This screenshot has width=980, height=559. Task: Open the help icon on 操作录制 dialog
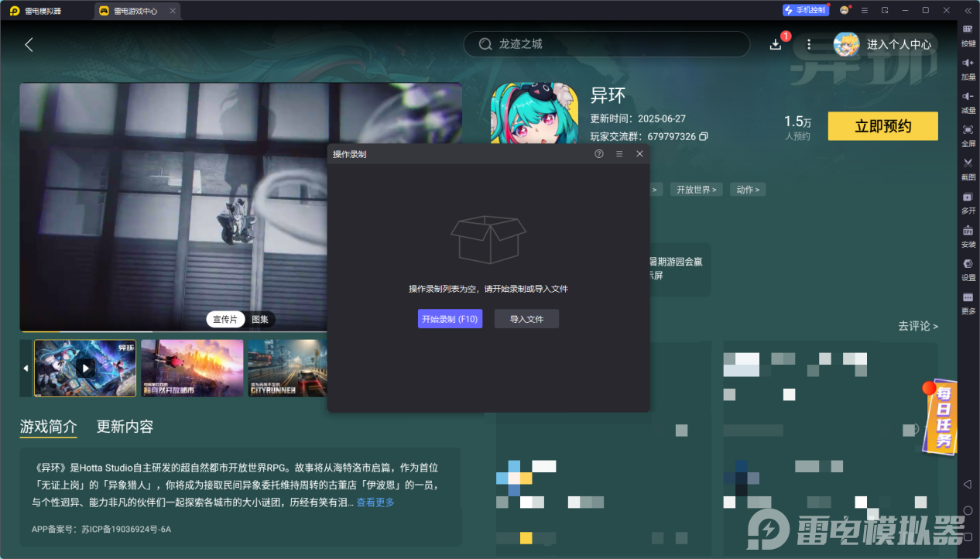pyautogui.click(x=598, y=153)
